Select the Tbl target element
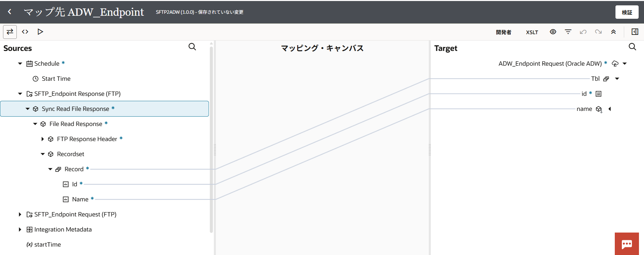Viewport: 644px width, 255px height. 595,79
